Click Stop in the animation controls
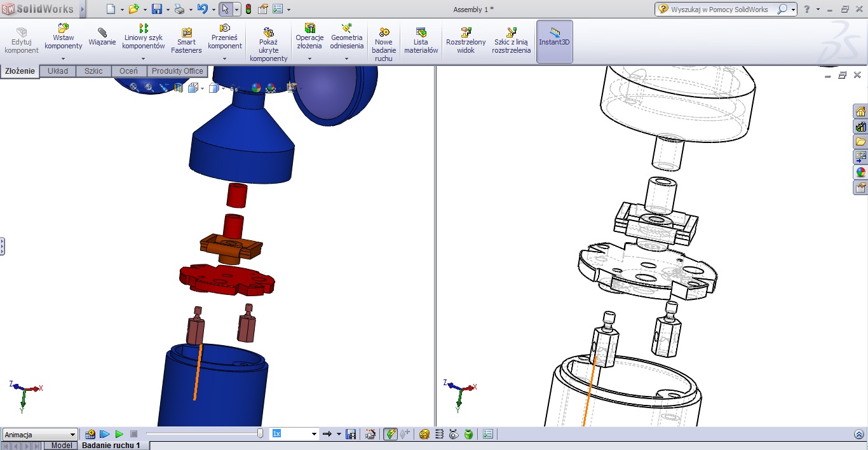The width and height of the screenshot is (868, 450). 133,433
